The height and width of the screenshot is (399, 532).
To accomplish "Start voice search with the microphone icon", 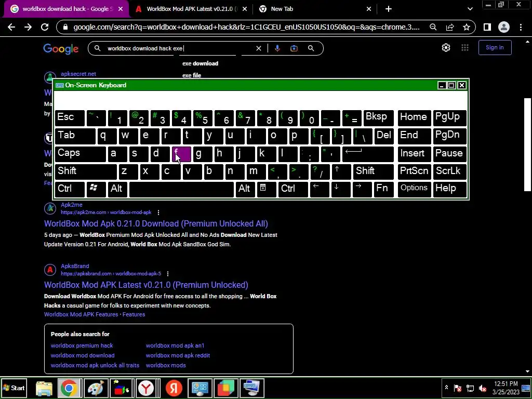I will coord(277,48).
